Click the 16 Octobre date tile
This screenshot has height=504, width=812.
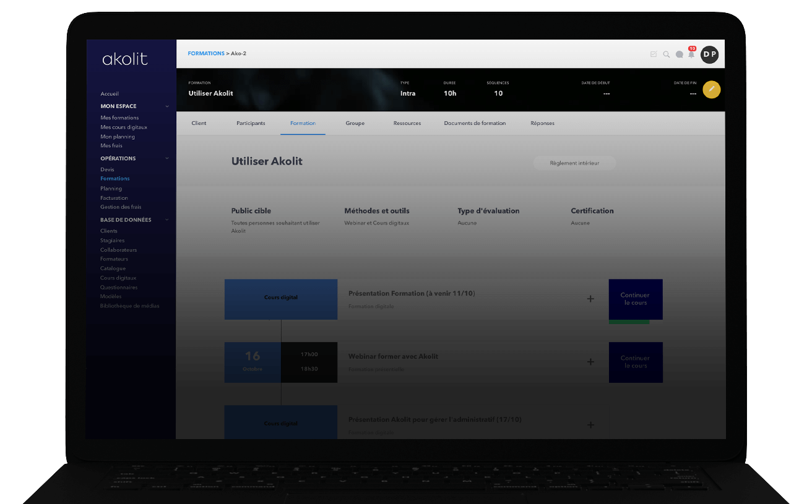coord(253,362)
